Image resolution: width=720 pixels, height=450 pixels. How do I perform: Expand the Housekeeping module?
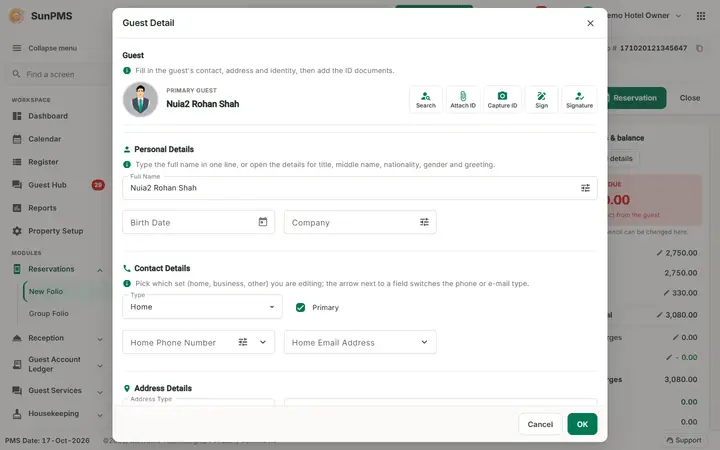[x=100, y=414]
